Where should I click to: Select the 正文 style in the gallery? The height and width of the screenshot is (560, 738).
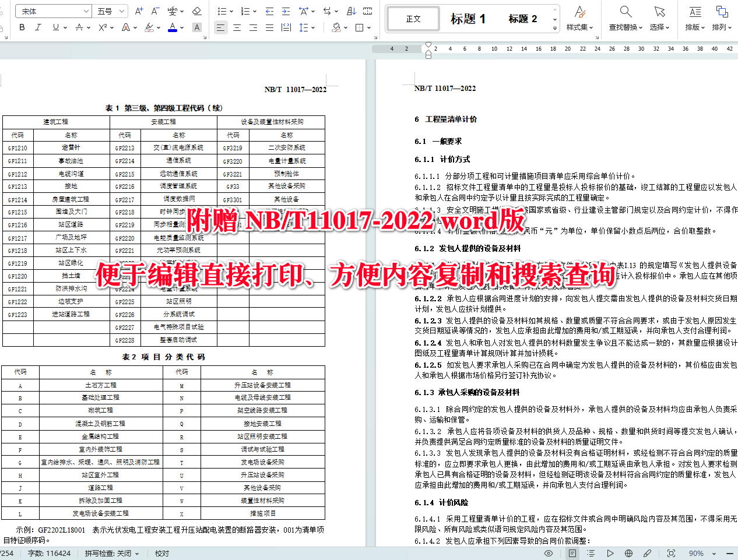click(413, 18)
